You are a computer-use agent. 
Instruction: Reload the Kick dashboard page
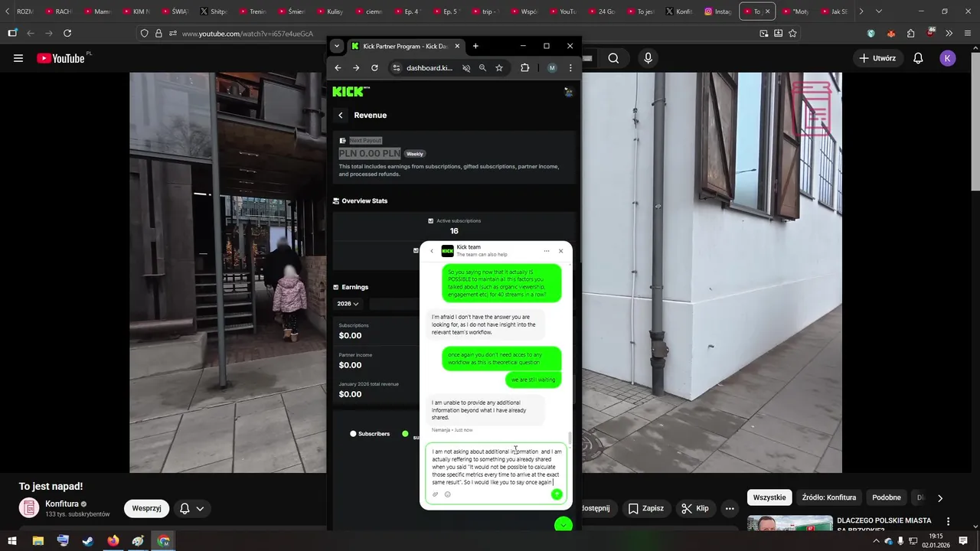[374, 68]
